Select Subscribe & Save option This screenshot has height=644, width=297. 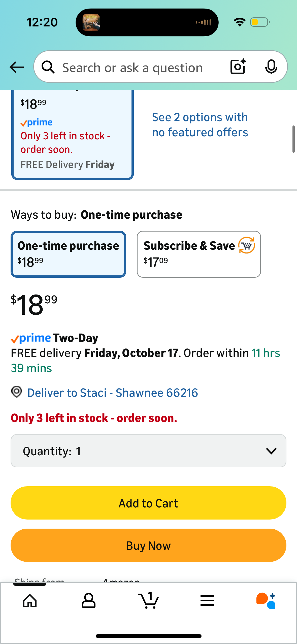point(199,254)
